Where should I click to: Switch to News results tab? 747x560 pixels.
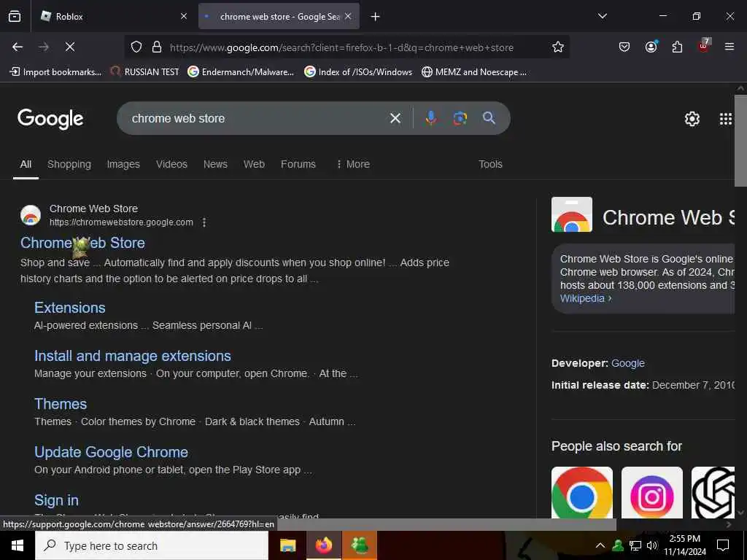tap(215, 164)
